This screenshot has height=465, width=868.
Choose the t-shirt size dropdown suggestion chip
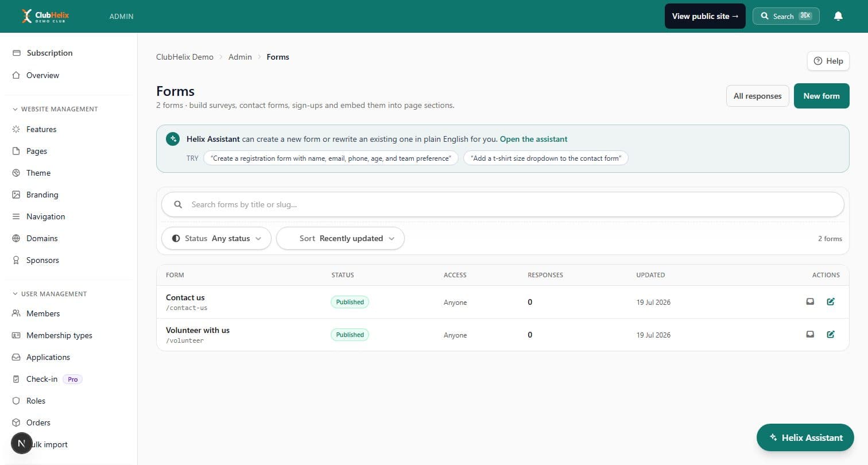point(546,158)
